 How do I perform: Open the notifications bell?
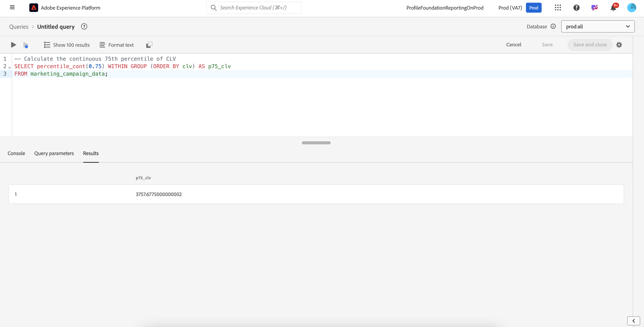pos(613,8)
